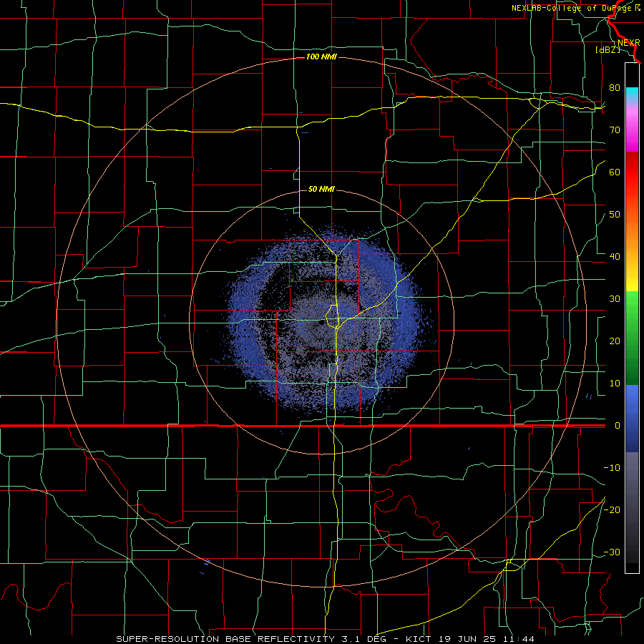Click the "80" value on the dBZ scale

(615, 87)
